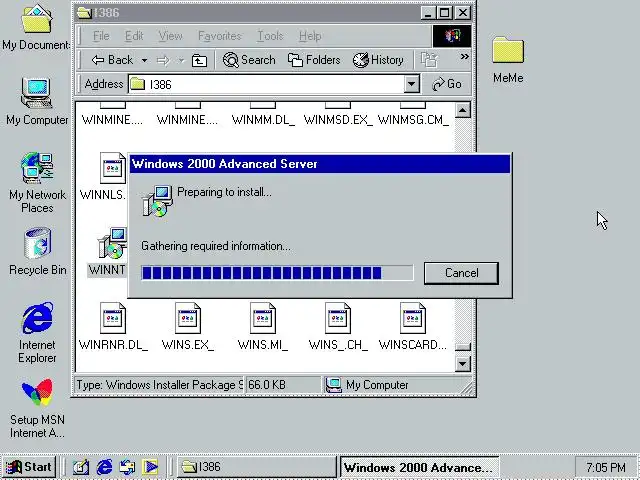Maximize the I386 window

444,13
